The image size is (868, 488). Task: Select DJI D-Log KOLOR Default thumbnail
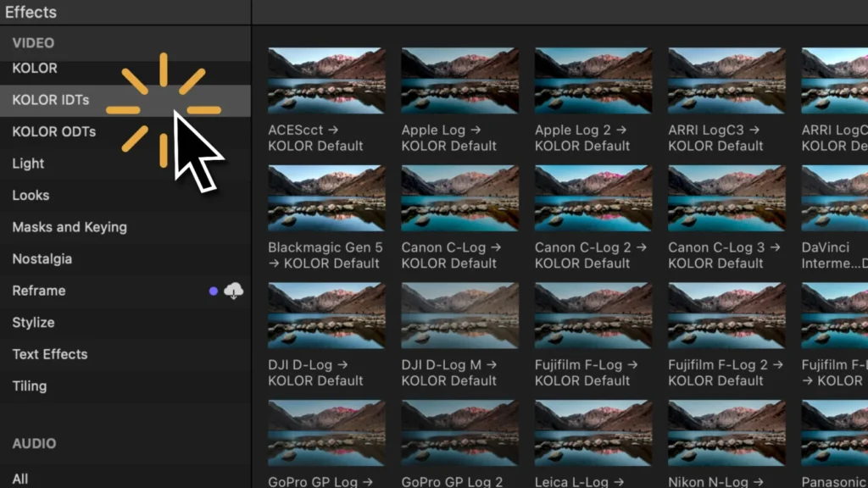pos(326,315)
